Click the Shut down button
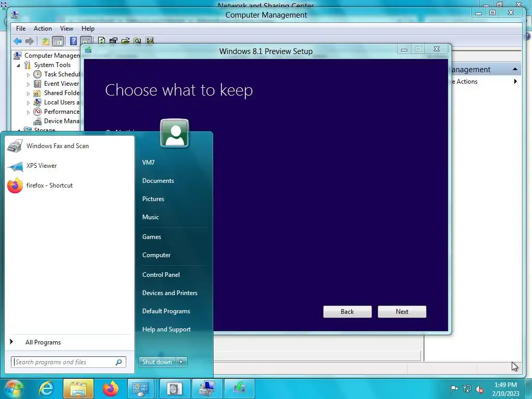This screenshot has width=532, height=399. point(157,362)
